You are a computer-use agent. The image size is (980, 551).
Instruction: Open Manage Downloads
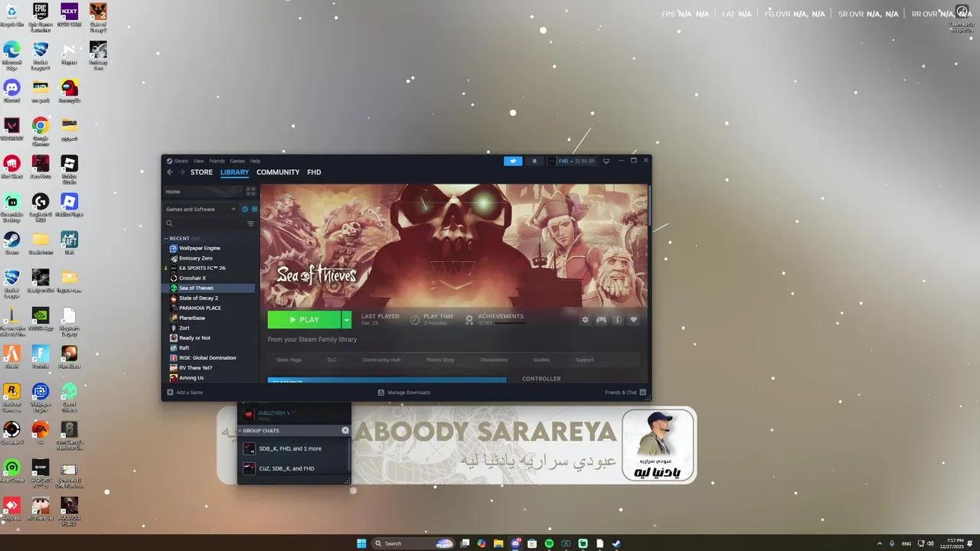pos(404,393)
